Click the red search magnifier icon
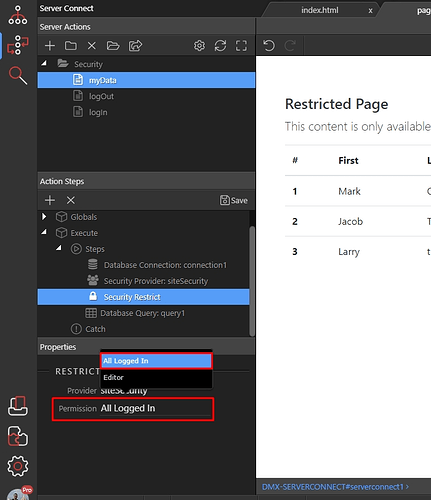This screenshot has height=500, width=431. pyautogui.click(x=18, y=75)
